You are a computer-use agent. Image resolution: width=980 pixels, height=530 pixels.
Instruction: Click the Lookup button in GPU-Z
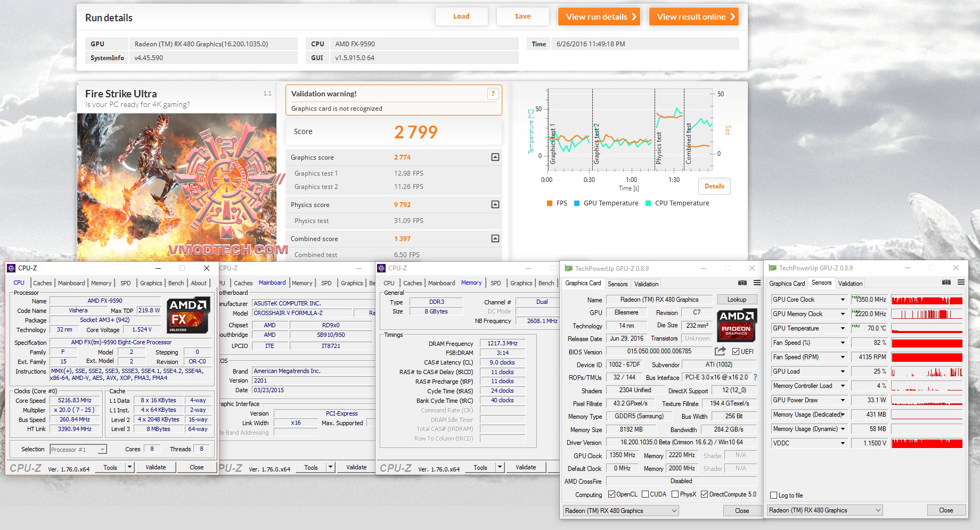pyautogui.click(x=737, y=300)
